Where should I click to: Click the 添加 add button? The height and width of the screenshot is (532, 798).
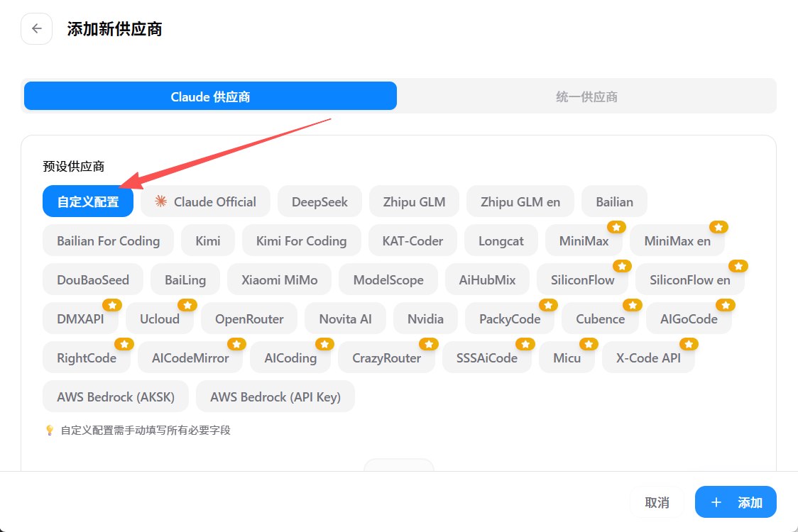[x=736, y=502]
